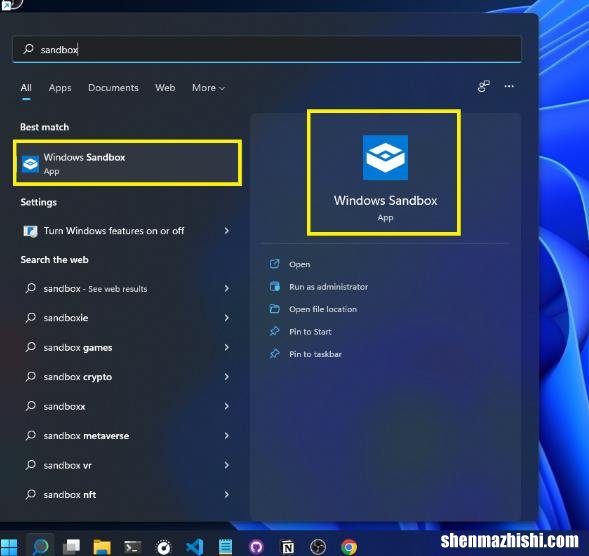Click the Open action icon

click(275, 264)
